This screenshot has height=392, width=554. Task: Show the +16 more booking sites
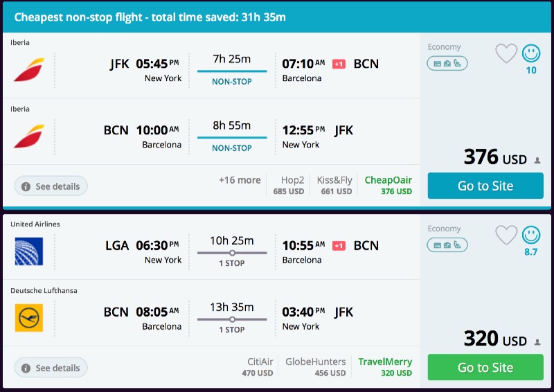point(240,180)
